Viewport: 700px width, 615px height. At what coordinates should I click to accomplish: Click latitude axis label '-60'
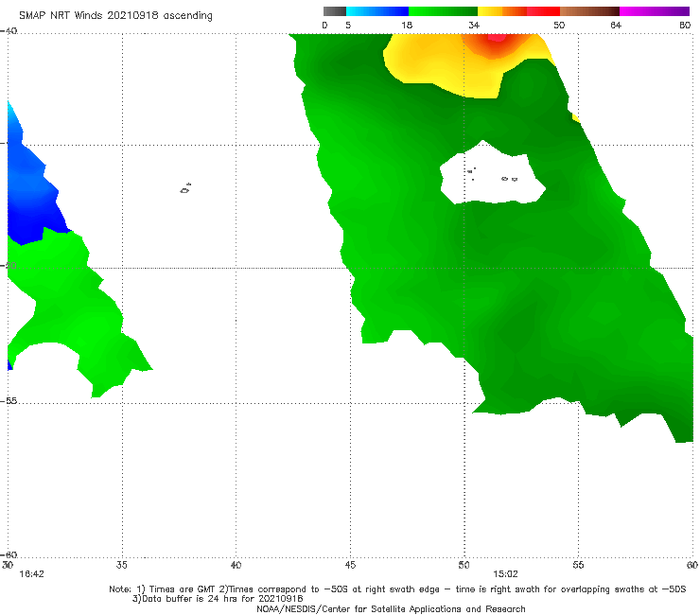coord(9,554)
